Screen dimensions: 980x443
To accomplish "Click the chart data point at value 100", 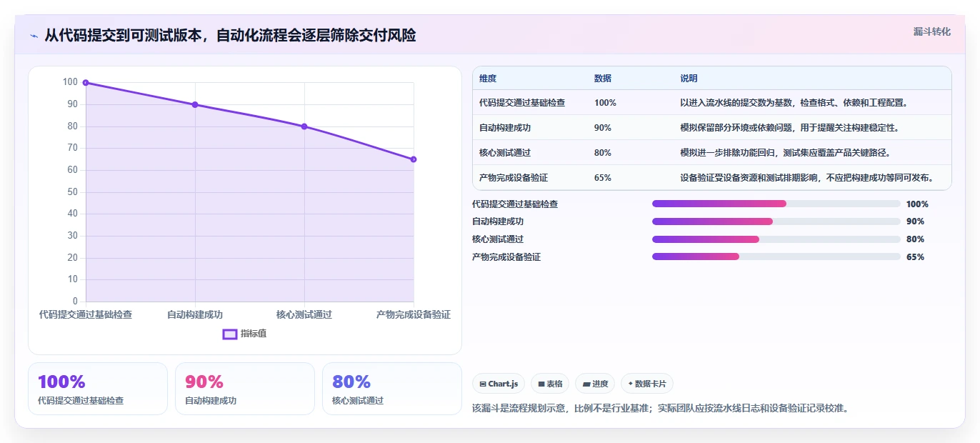I will (x=86, y=83).
